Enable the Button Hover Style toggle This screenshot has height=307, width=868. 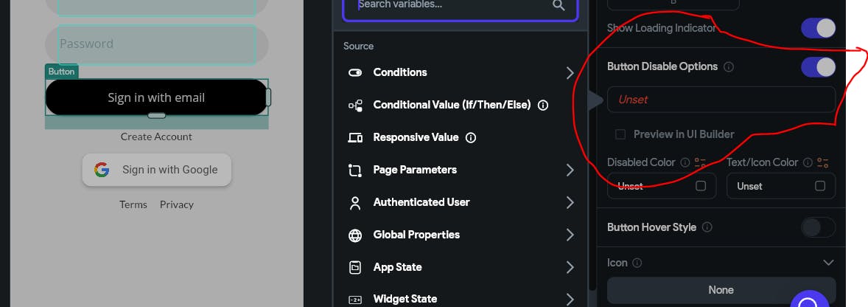pyautogui.click(x=818, y=227)
